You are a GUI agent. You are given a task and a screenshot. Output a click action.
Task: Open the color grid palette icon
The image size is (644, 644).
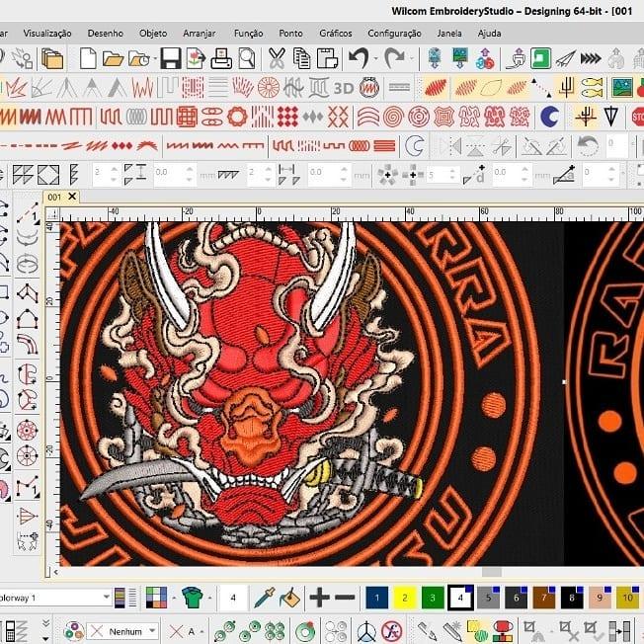point(156,598)
